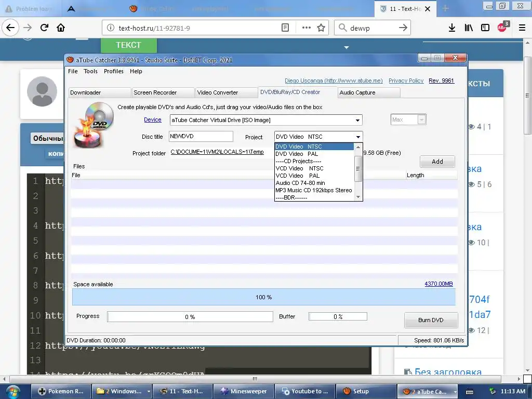This screenshot has width=532, height=399.
Task: Click the site information icon in address bar
Action: (111, 28)
